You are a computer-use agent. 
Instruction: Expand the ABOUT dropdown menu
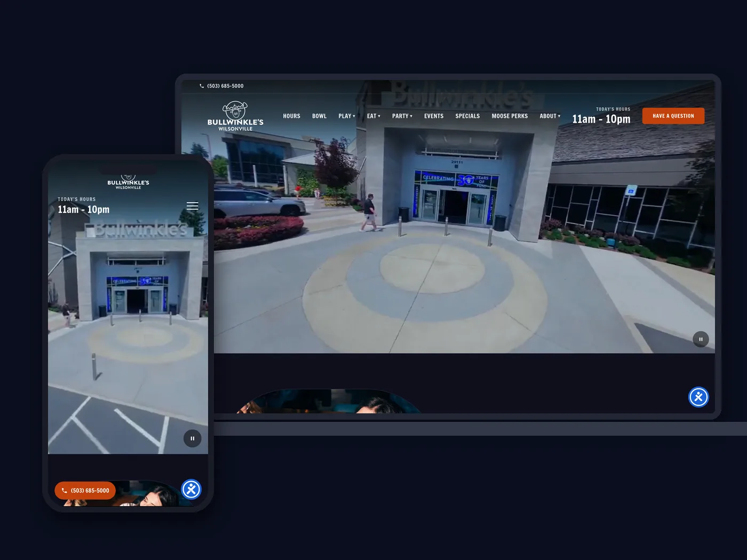pyautogui.click(x=550, y=116)
